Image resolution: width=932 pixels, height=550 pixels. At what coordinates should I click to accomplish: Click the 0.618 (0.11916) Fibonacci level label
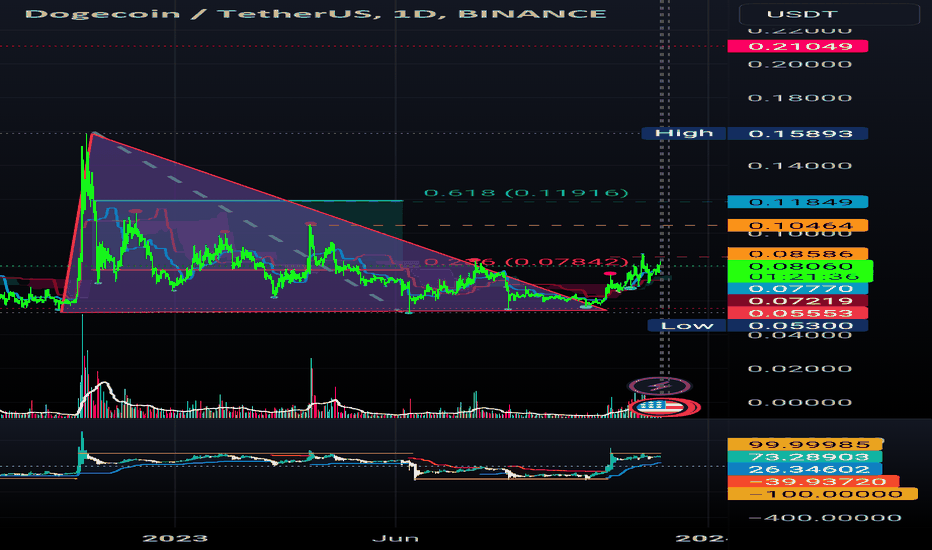(526, 193)
